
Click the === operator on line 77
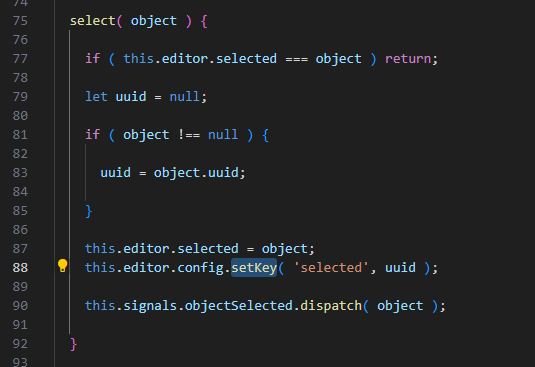tap(297, 59)
